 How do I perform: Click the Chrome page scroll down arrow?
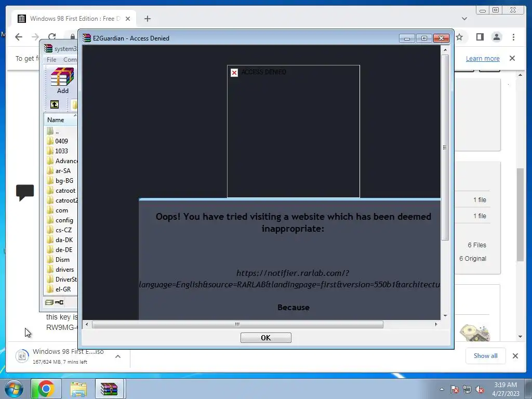point(520,337)
